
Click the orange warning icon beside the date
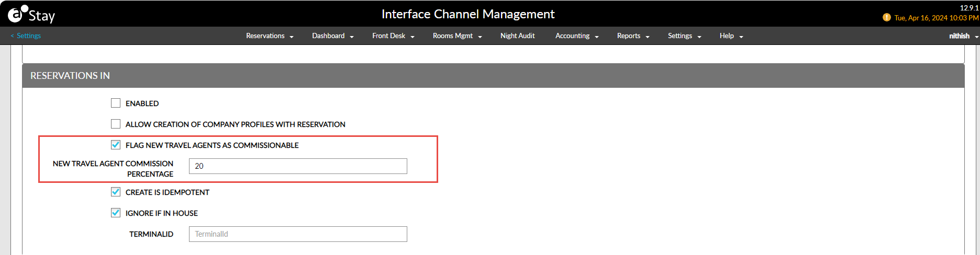click(886, 17)
